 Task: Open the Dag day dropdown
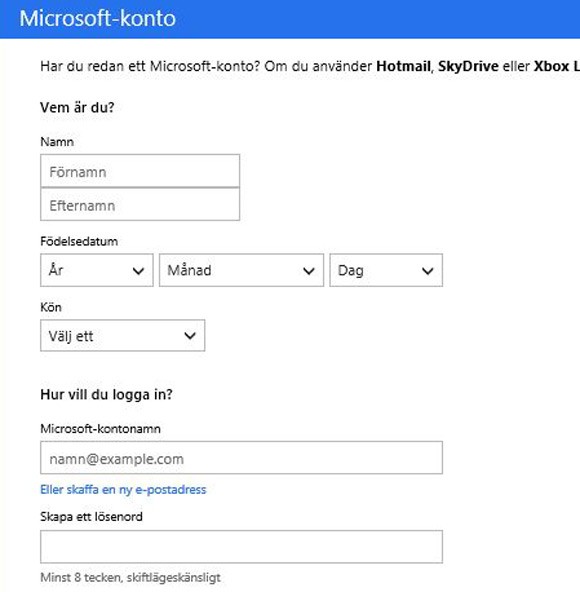(386, 270)
